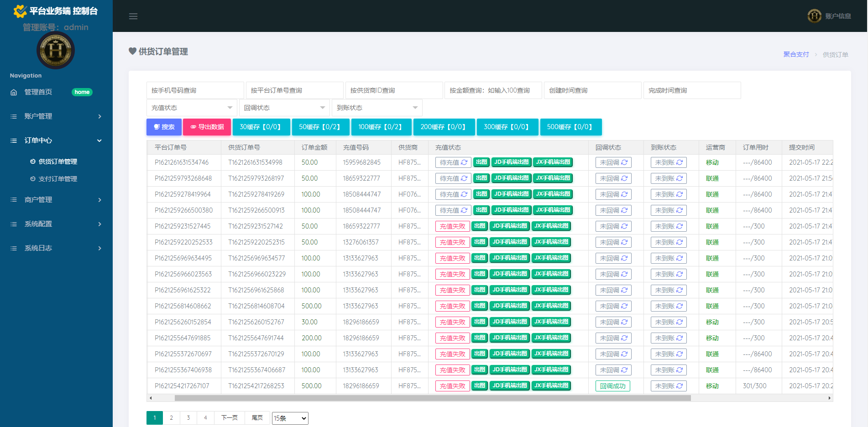Image resolution: width=868 pixels, height=427 pixels.
Task: Select 支付订单管理 in sidebar
Action: (57, 178)
